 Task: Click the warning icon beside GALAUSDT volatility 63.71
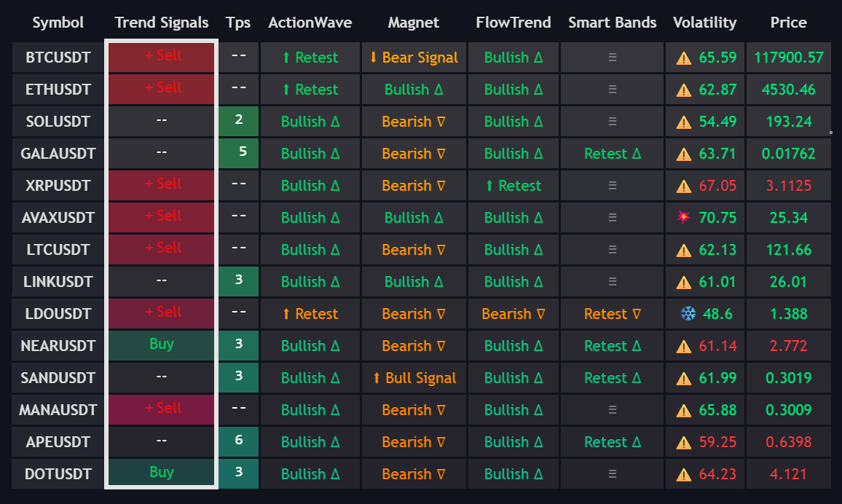pyautogui.click(x=683, y=154)
